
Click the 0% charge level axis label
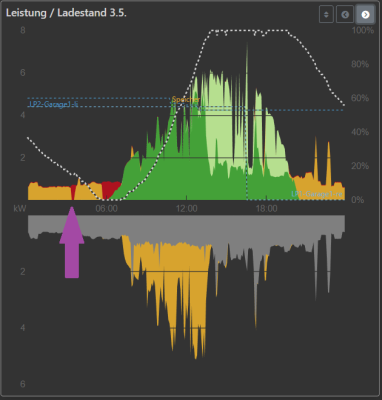tap(358, 200)
